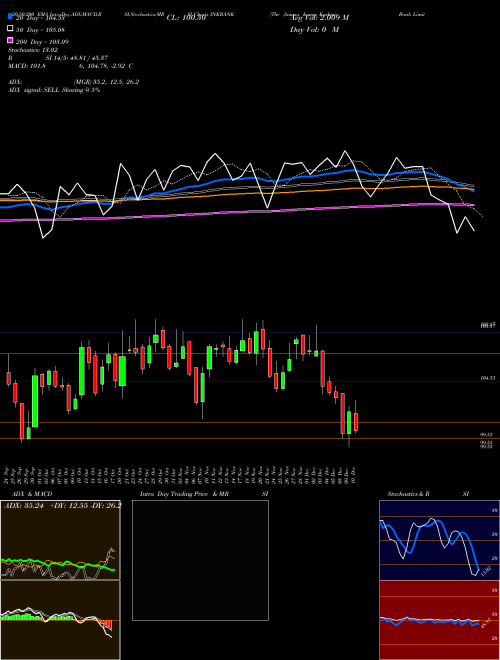This screenshot has height=660, width=500.
Task: Open the blue Stochastics chart panel
Action: [439, 540]
